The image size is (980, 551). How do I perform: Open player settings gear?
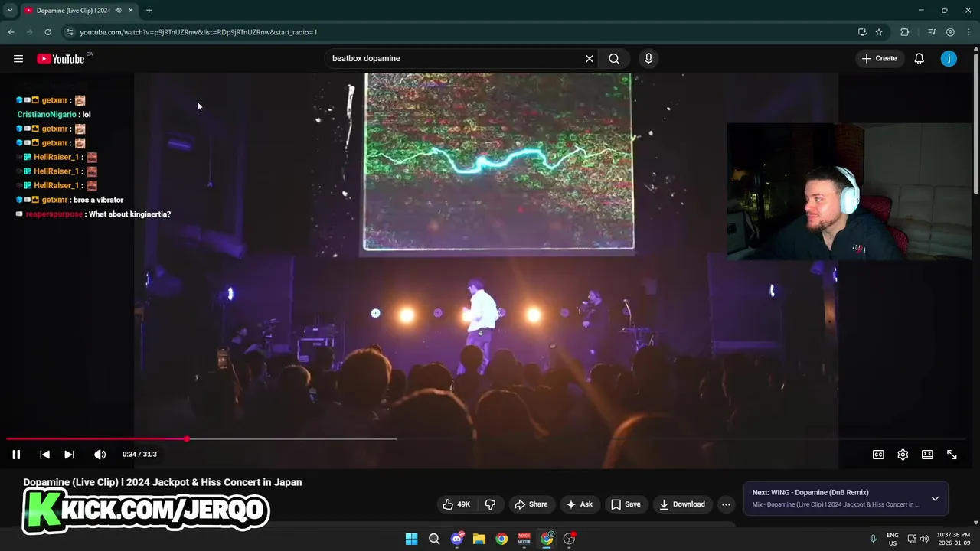pyautogui.click(x=903, y=455)
